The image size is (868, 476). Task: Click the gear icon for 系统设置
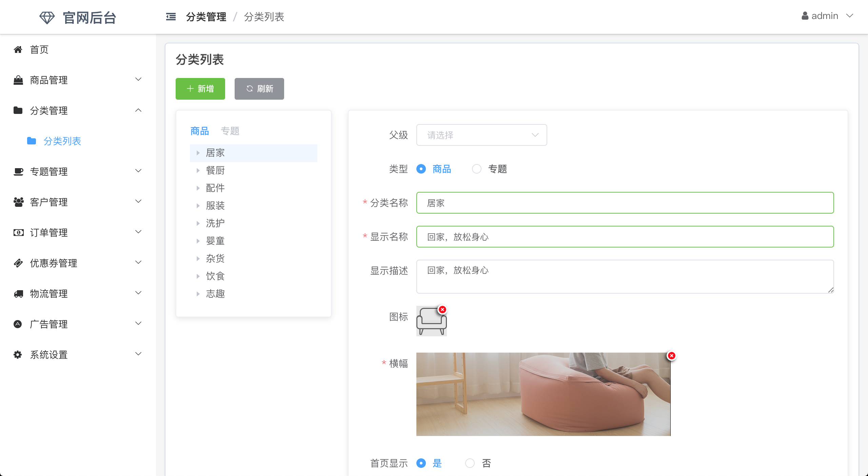pos(18,355)
